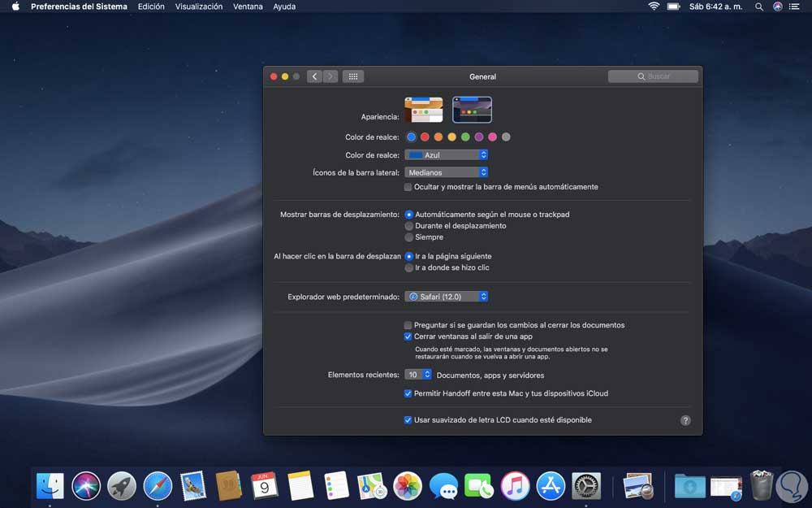Open Spotlight search magnifier

tap(759, 7)
